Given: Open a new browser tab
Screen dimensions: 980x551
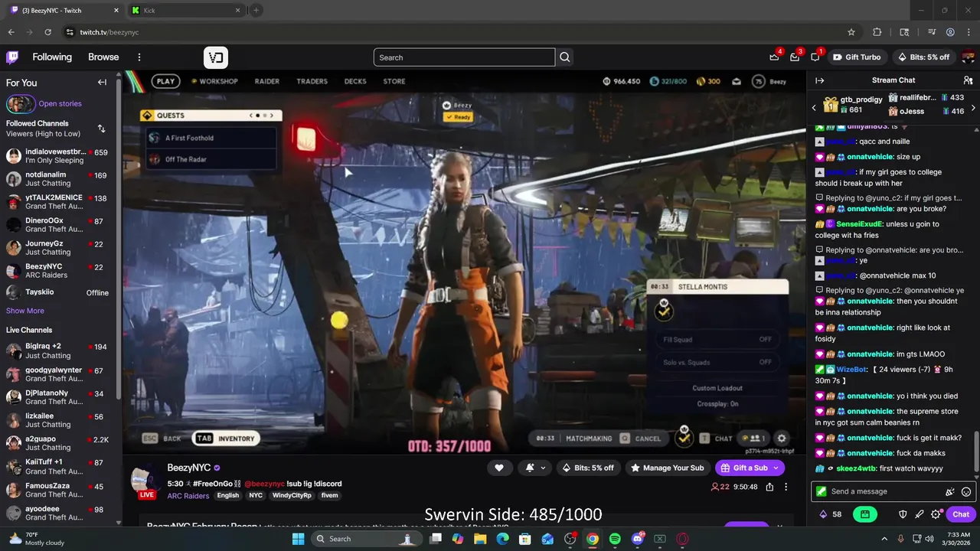Looking at the screenshot, I should tap(256, 10).
